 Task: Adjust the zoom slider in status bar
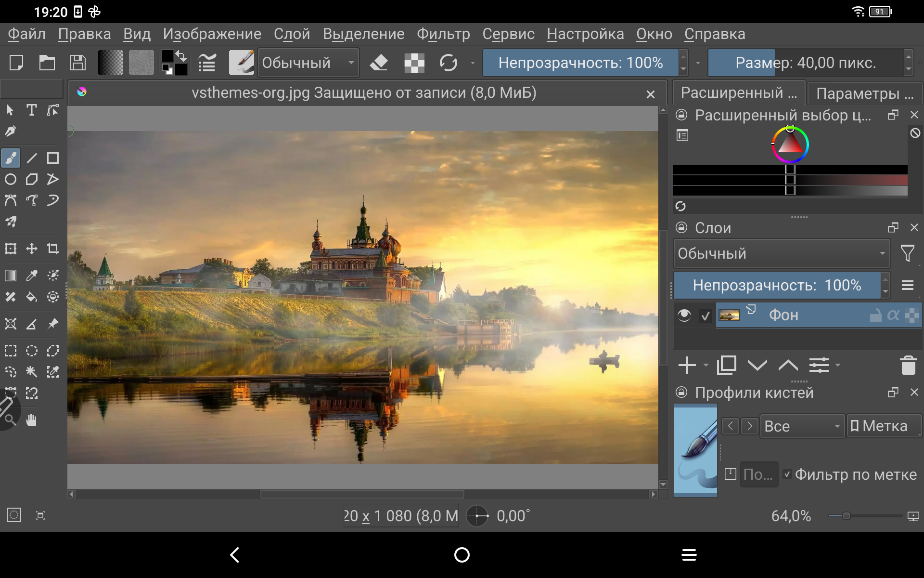pos(846,516)
